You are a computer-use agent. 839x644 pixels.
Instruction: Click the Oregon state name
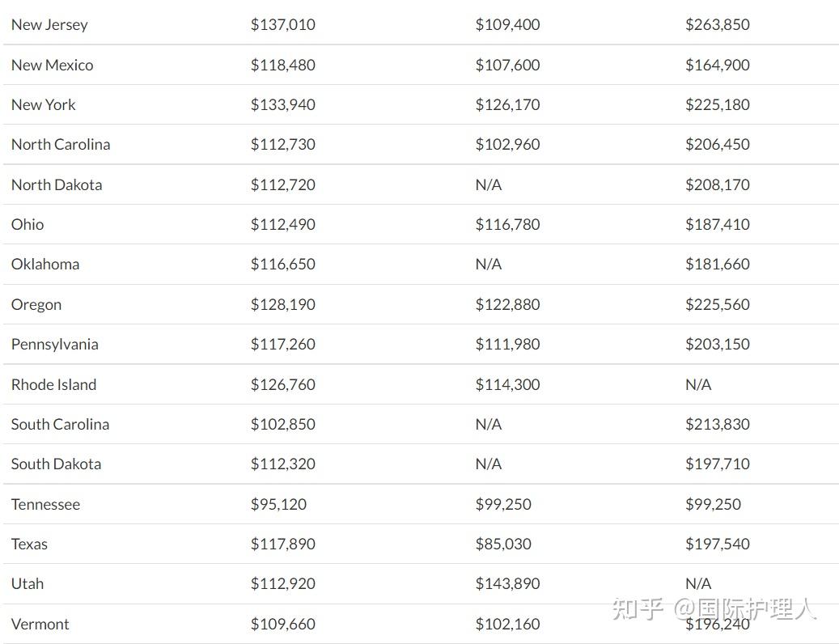[36, 304]
